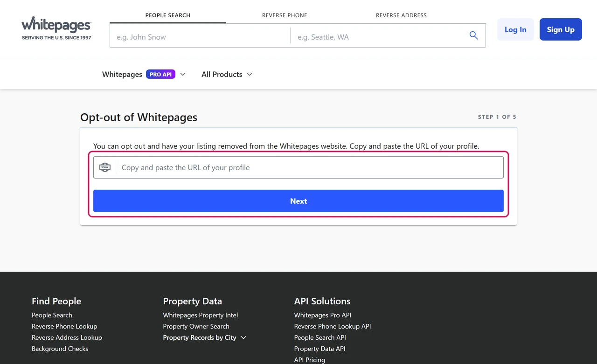Viewport: 597px width, 364px height.
Task: Click the Whitepages logo
Action: click(56, 28)
